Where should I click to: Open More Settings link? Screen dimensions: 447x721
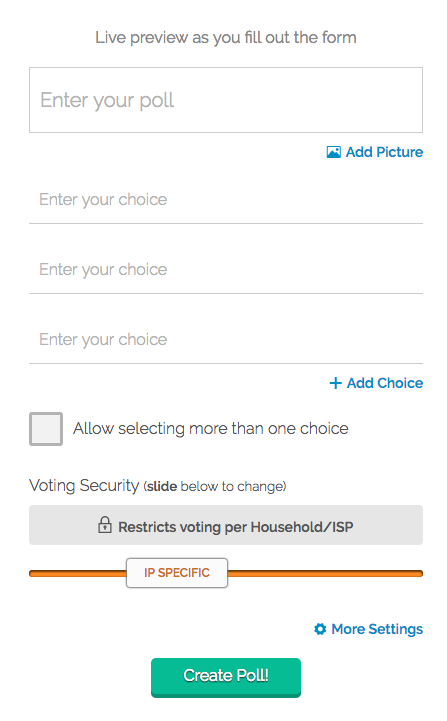(x=368, y=629)
